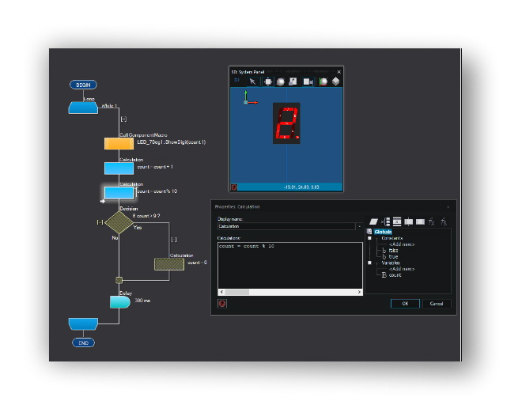Click the sphere with axes icon in System Panel
522x420 pixels.
[323, 81]
